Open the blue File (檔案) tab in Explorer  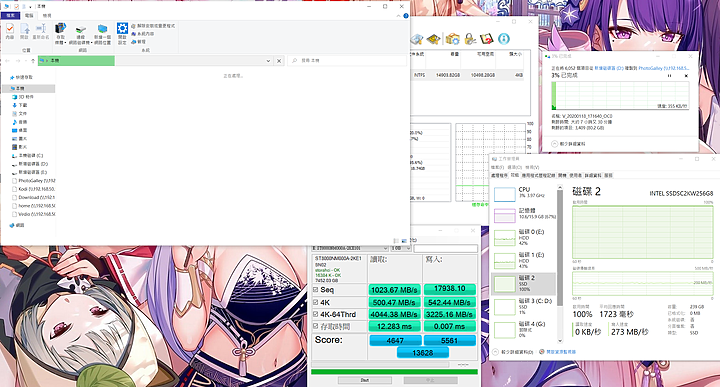[x=11, y=16]
